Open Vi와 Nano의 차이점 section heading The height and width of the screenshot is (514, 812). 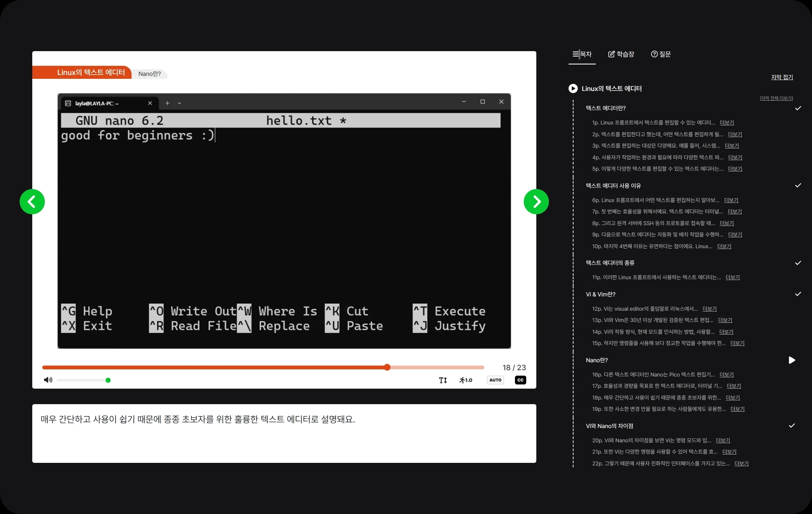coord(609,426)
